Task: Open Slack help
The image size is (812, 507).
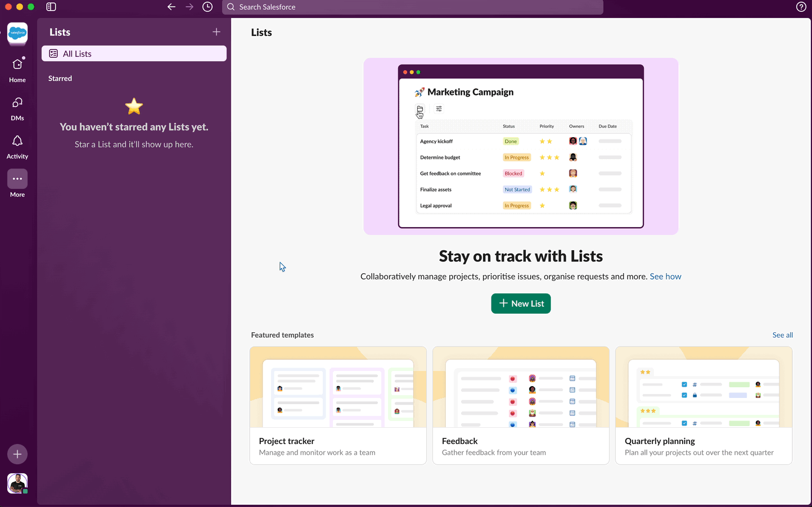Action: point(801,7)
